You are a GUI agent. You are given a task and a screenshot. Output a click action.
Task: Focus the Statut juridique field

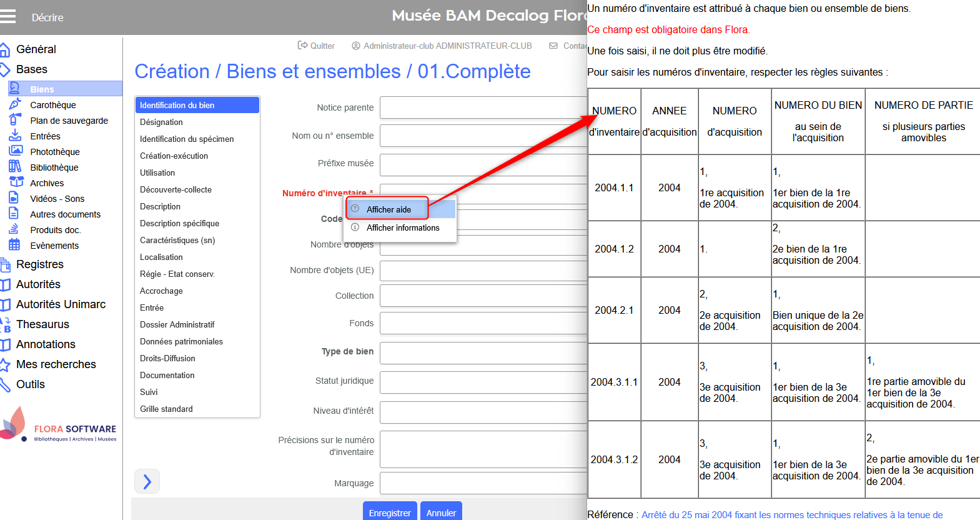coord(483,382)
